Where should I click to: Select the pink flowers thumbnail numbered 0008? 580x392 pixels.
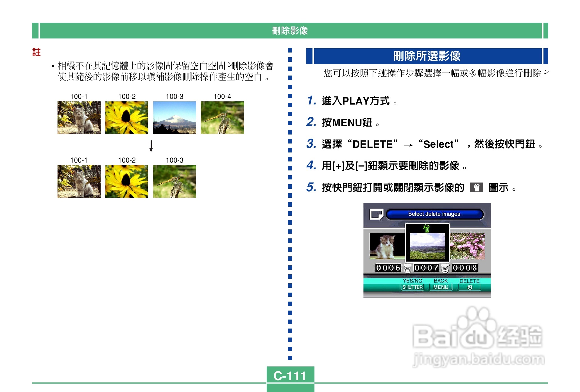(x=467, y=246)
